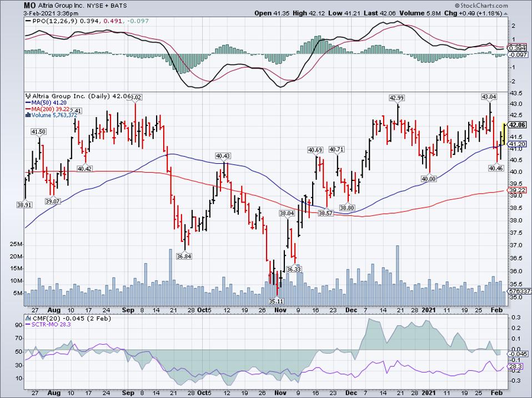The width and height of the screenshot is (532, 398).
Task: Click the Last 42.06 header value
Action: 379,13
